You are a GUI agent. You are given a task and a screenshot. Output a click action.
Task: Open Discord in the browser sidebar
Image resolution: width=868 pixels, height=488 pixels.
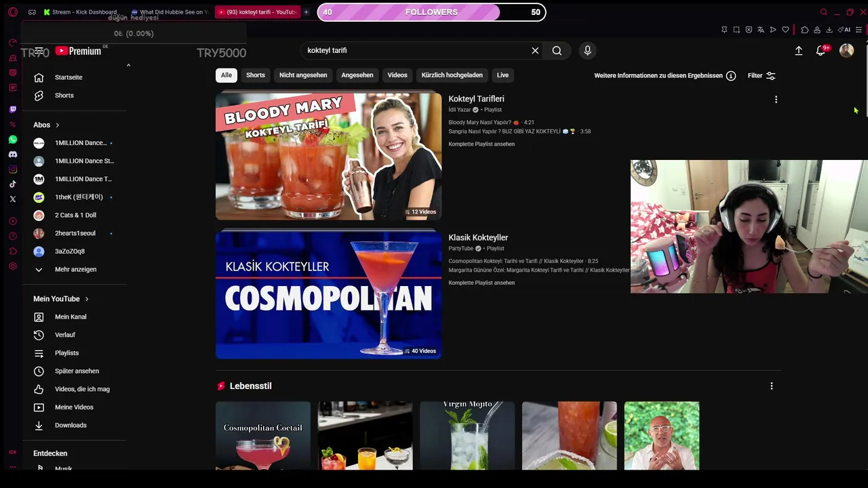coord(13,155)
